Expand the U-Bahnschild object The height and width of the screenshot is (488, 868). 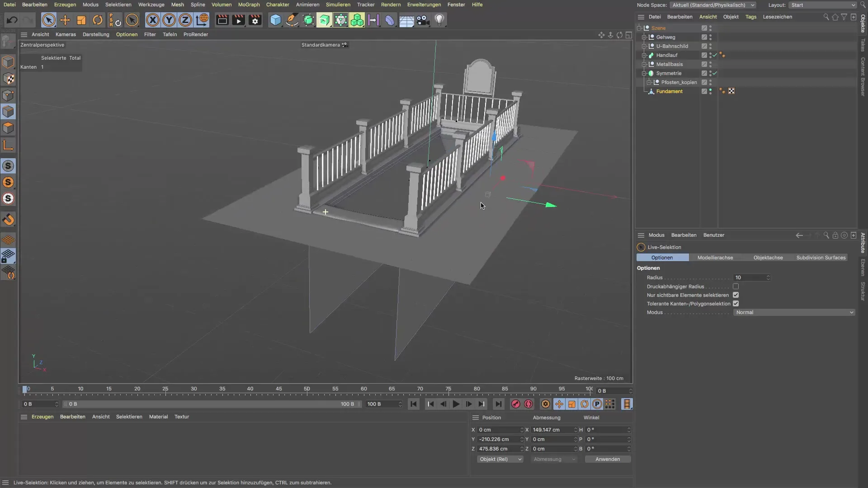pyautogui.click(x=644, y=46)
